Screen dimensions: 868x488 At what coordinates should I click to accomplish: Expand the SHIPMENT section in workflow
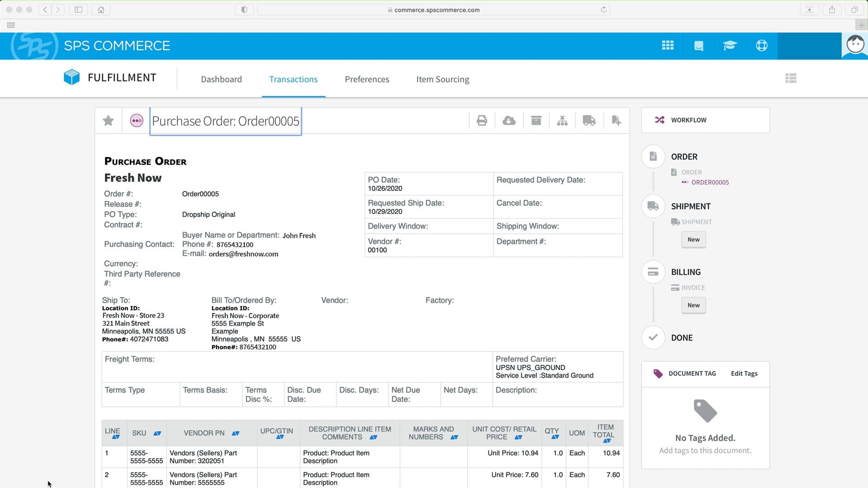(691, 206)
